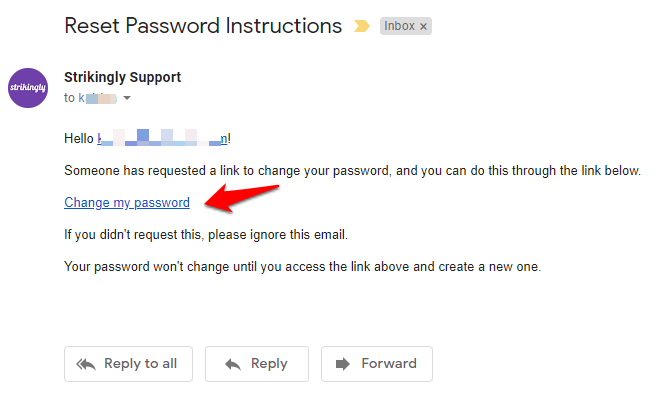
Task: Click the Reset Password Instructions subject
Action: 203,26
